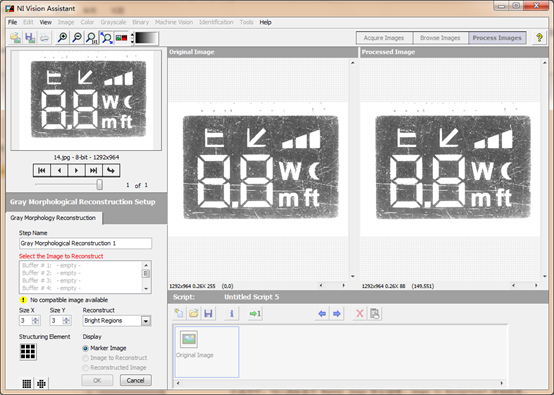Image resolution: width=554 pixels, height=395 pixels.
Task: Click the Size Y spinner arrows
Action: click(66, 320)
